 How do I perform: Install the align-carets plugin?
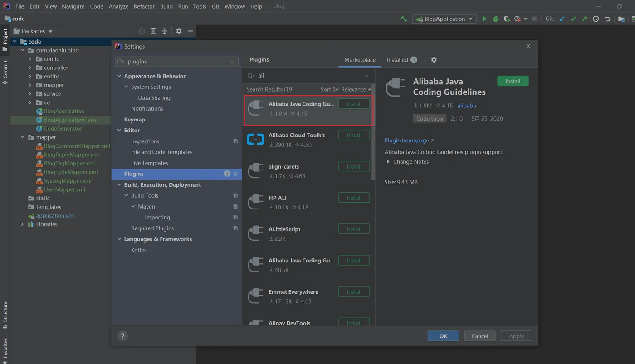pyautogui.click(x=354, y=166)
